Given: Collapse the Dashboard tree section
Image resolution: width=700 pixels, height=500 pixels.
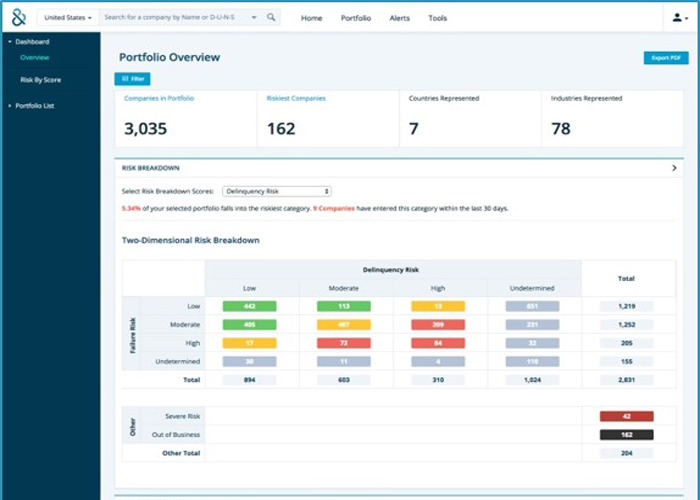Looking at the screenshot, I should 9,42.
